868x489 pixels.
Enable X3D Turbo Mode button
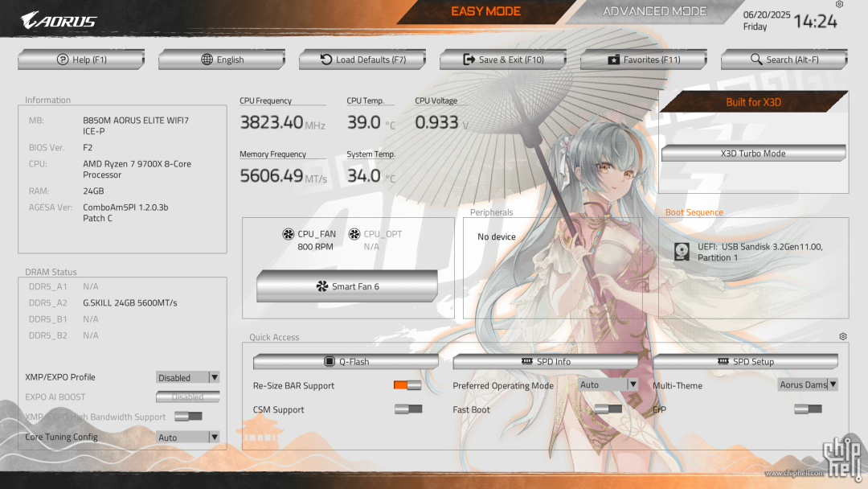point(753,154)
